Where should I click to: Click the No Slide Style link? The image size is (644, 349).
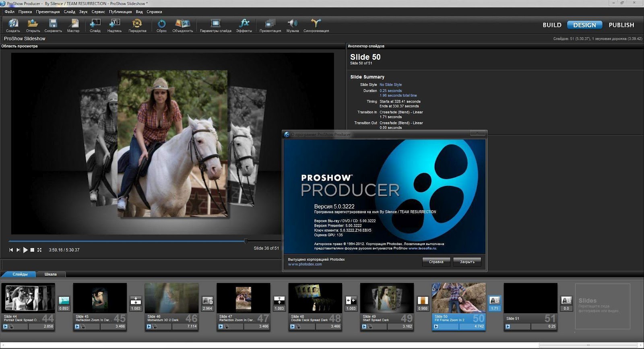coord(390,85)
